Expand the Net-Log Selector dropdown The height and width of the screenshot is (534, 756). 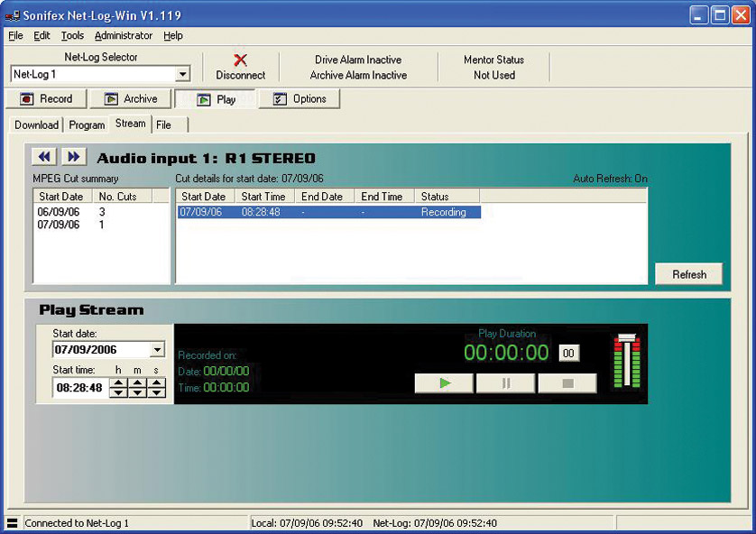click(x=182, y=75)
